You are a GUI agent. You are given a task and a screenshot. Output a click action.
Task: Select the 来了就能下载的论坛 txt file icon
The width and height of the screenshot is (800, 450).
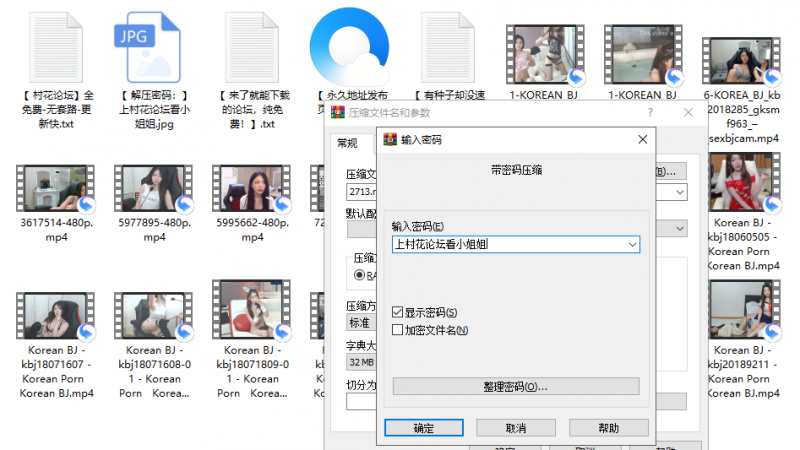coord(253,47)
